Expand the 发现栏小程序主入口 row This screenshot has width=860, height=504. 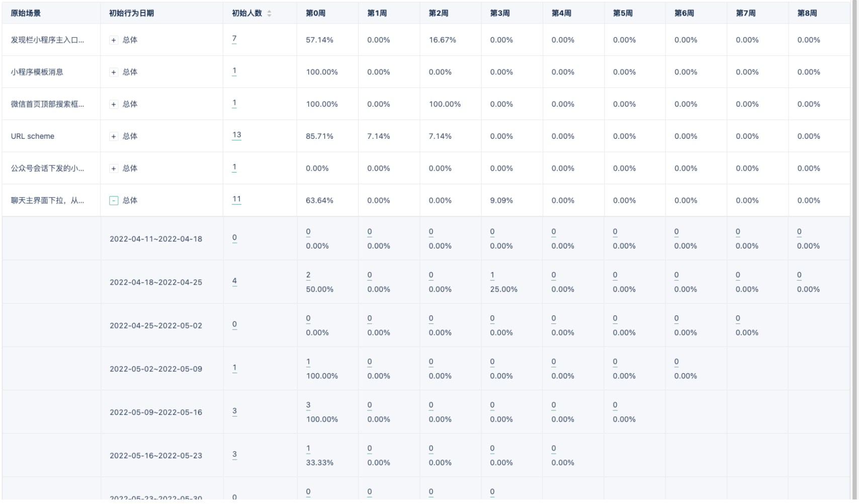pyautogui.click(x=114, y=40)
